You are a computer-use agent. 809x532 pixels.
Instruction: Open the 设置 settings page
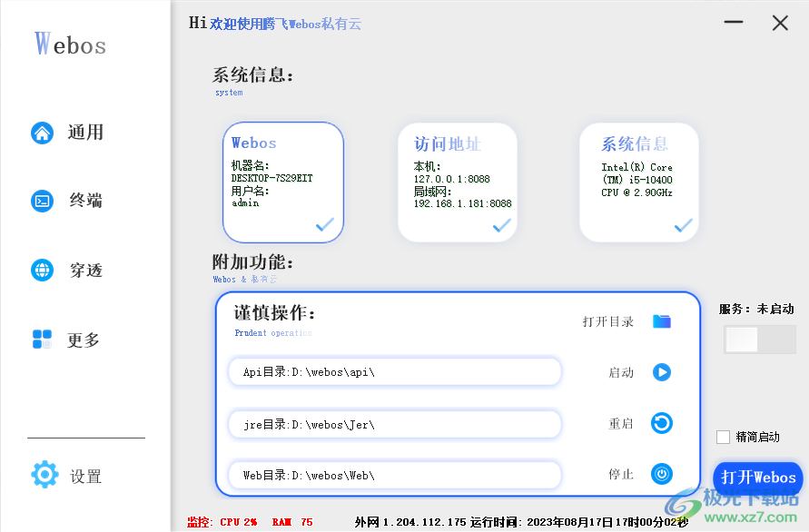85,477
